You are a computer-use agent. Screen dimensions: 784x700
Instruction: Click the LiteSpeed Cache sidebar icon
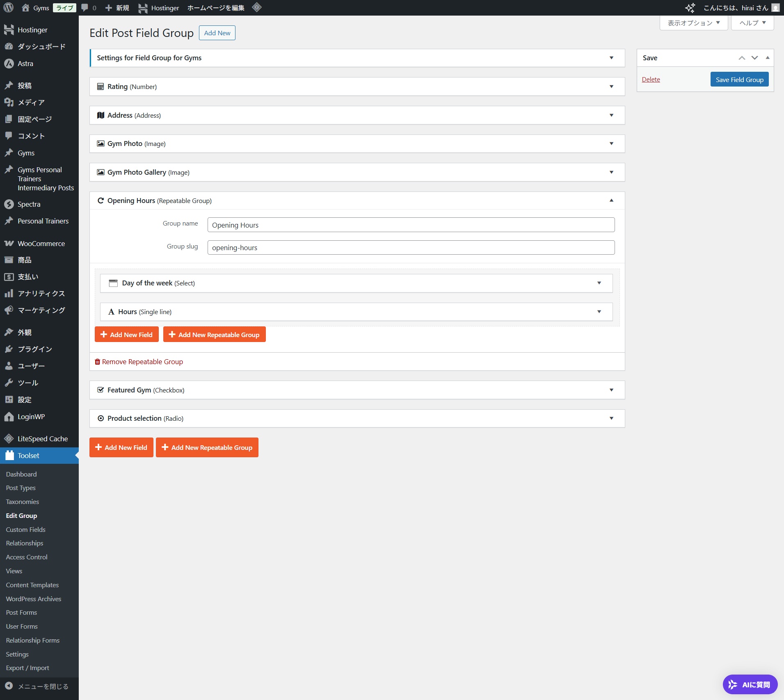coord(9,439)
